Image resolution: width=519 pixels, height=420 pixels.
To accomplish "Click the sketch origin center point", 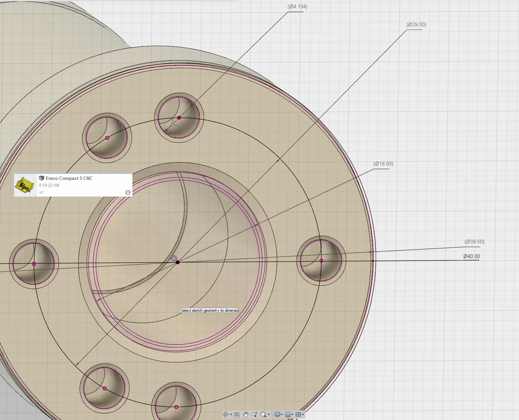I will pos(178,262).
